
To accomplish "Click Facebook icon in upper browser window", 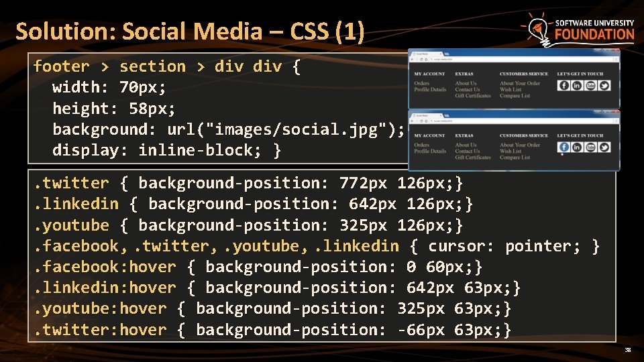I will pyautogui.click(x=563, y=85).
